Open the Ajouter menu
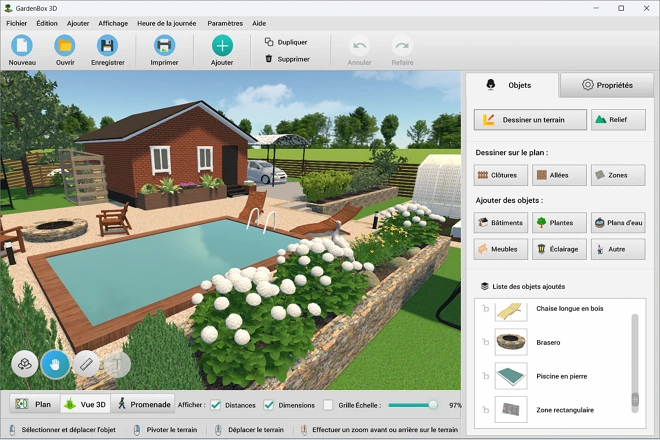Screen dimensions: 660x440 coord(78,24)
